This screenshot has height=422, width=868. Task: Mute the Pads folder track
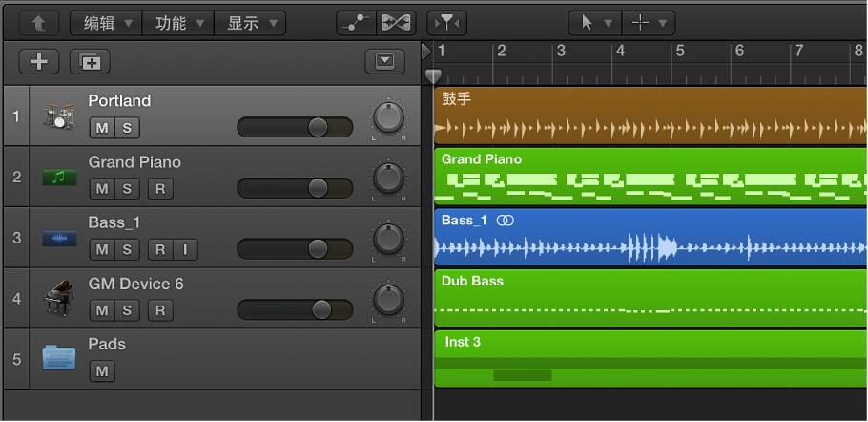101,371
